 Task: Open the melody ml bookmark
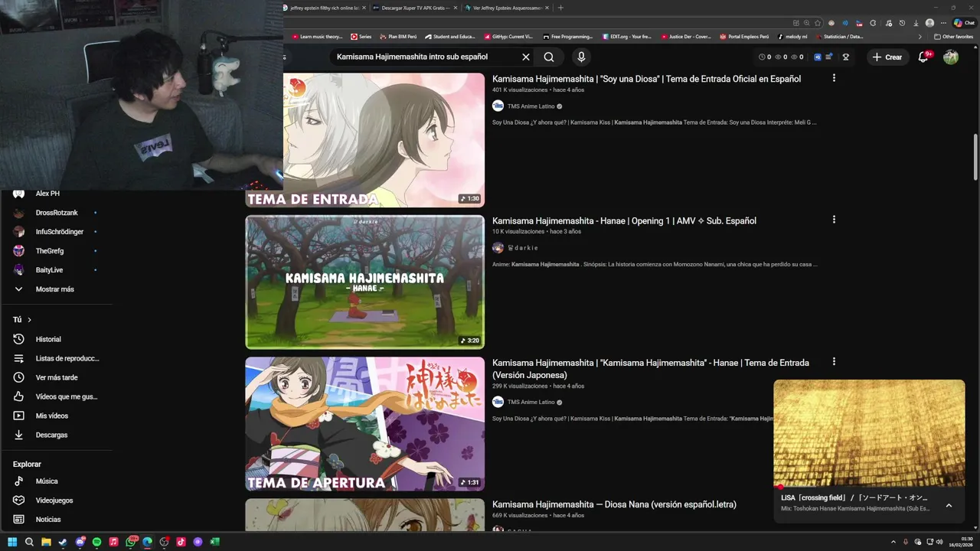tap(792, 37)
